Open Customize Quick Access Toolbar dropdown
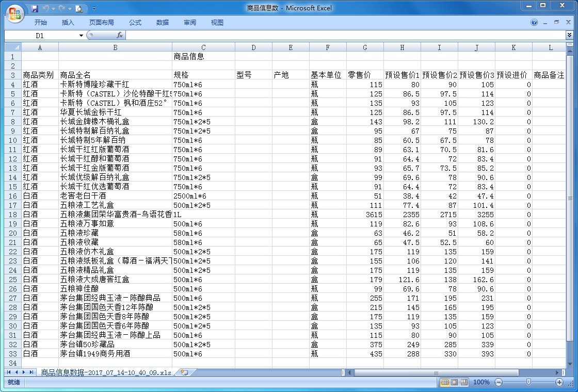Screen dimensions: 578x392 (94, 9)
